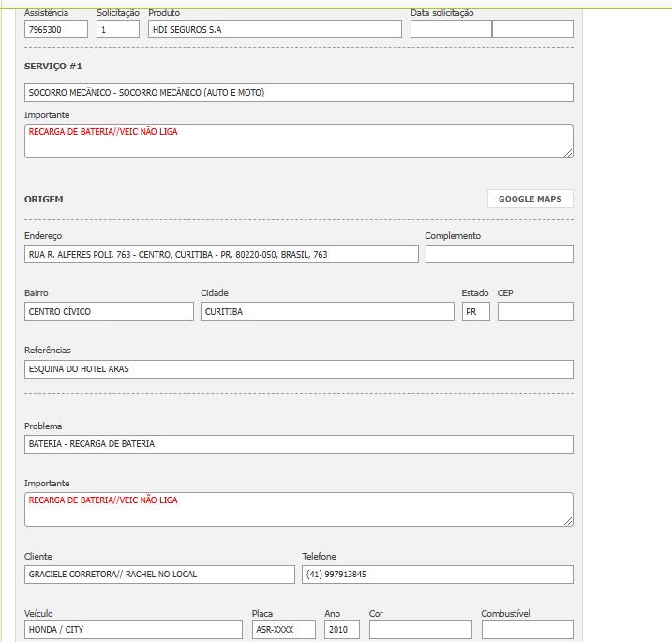This screenshot has height=642, width=672.
Task: Click the empty Combustível field
Action: [x=527, y=630]
